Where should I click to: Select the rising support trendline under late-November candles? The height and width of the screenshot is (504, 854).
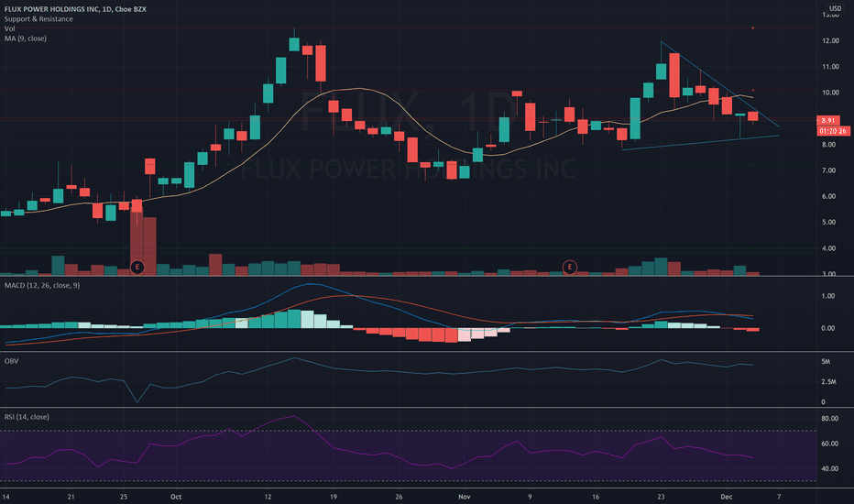coord(700,143)
